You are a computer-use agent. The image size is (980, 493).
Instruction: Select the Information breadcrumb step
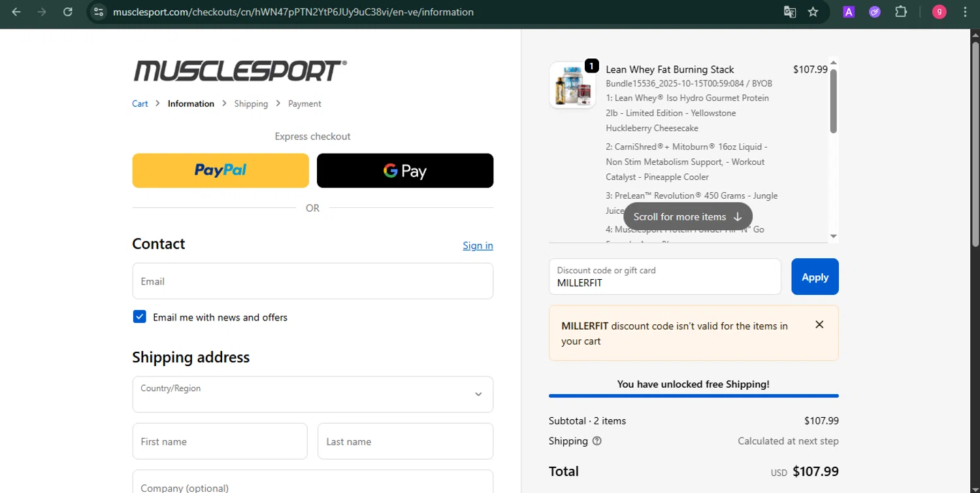pos(191,103)
